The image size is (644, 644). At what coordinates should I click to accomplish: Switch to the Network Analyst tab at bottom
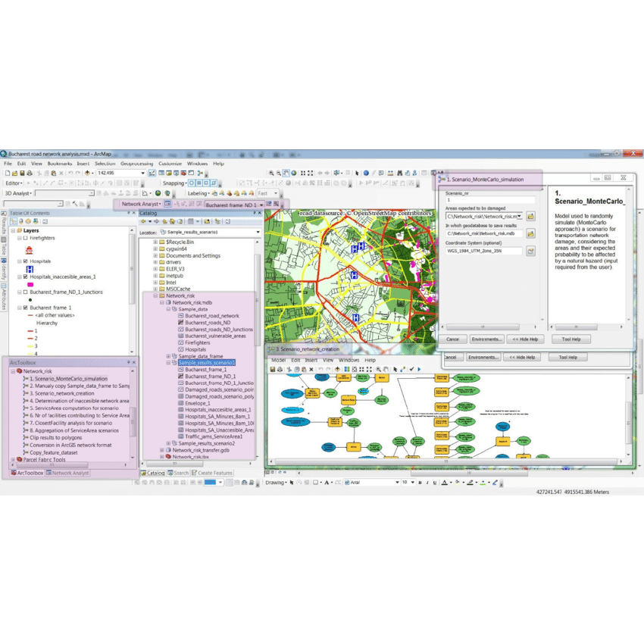(67, 473)
